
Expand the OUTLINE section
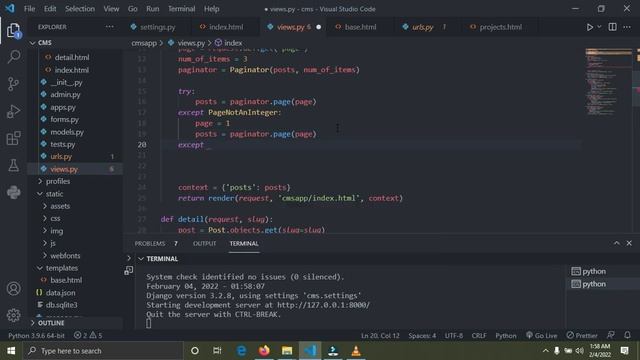tap(51, 323)
